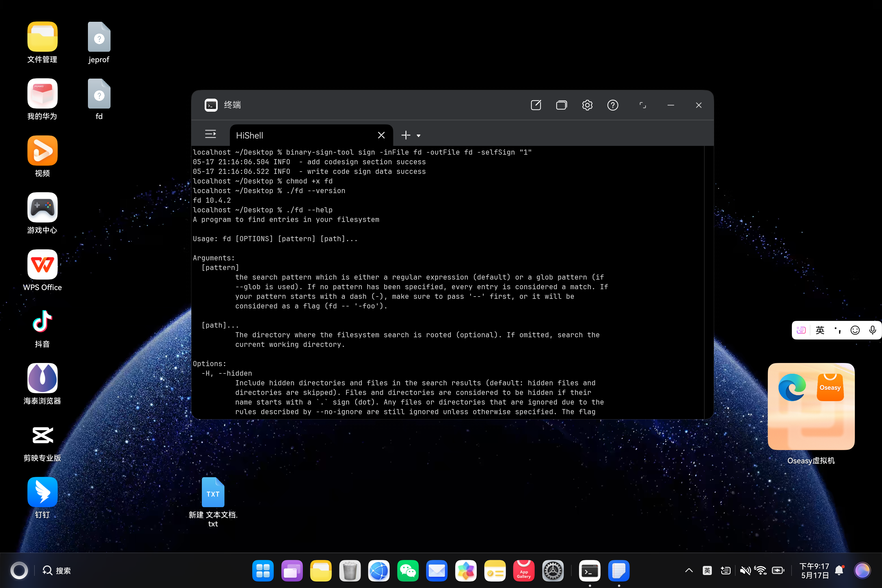This screenshot has height=588, width=882.
Task: Open the 搜索 search in taskbar
Action: point(57,571)
